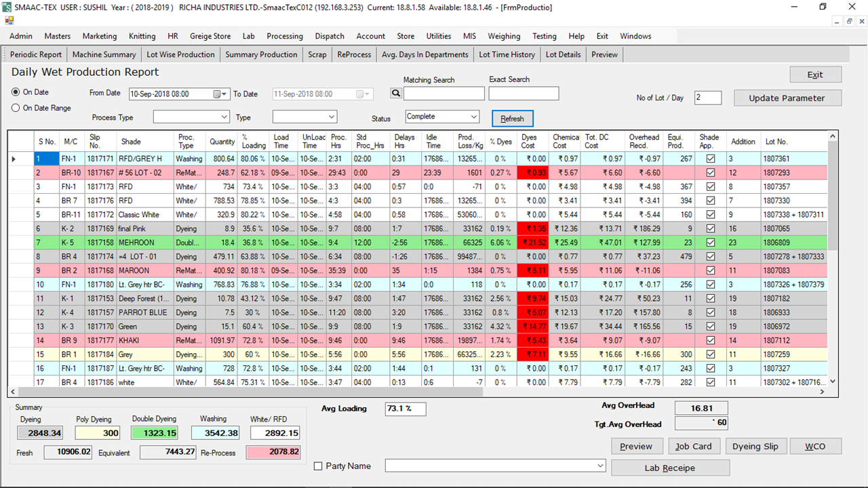Click the Exit button
This screenshot has width=868, height=488.
pyautogui.click(x=815, y=75)
